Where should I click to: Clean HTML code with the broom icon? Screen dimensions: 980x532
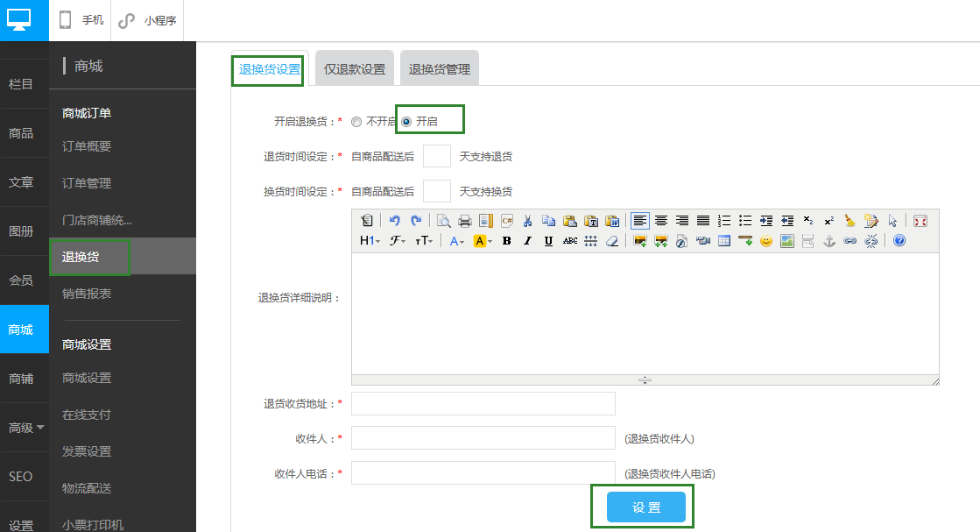point(850,221)
